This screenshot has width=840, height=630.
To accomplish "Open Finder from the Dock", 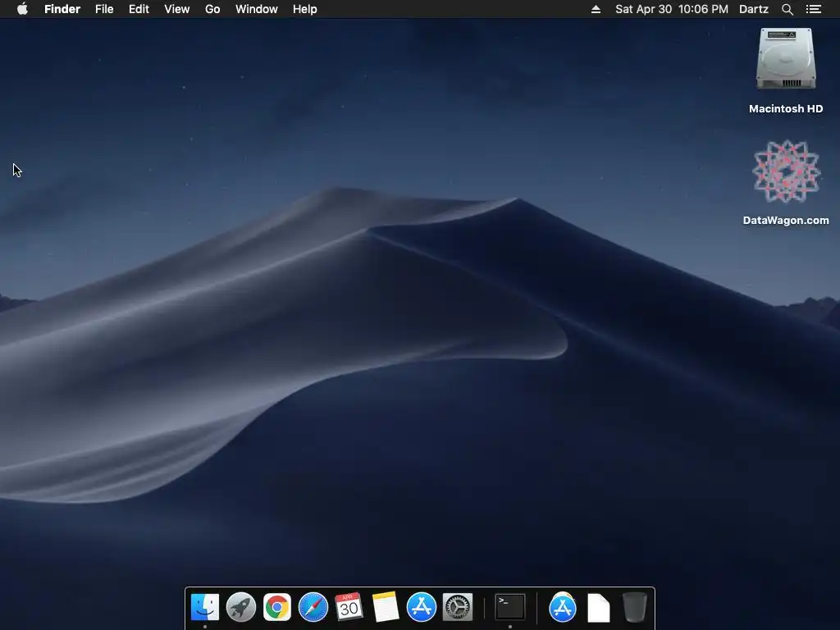I will pyautogui.click(x=205, y=608).
